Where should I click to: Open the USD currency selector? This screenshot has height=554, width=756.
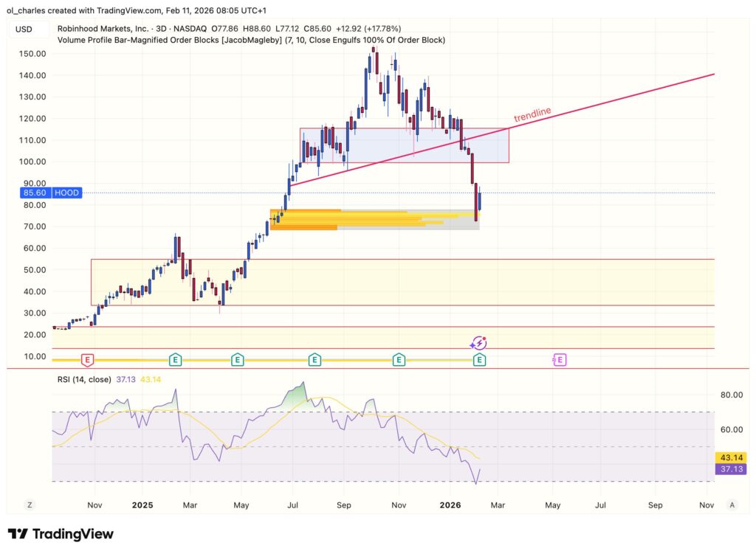coord(24,30)
